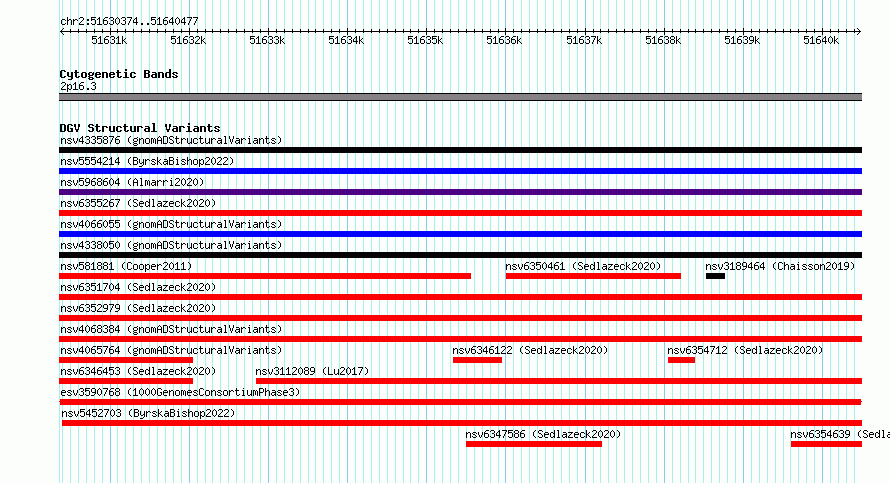Select the DGV Structural Variants track heading
Viewport: 890px width, 483px height.
140,128
